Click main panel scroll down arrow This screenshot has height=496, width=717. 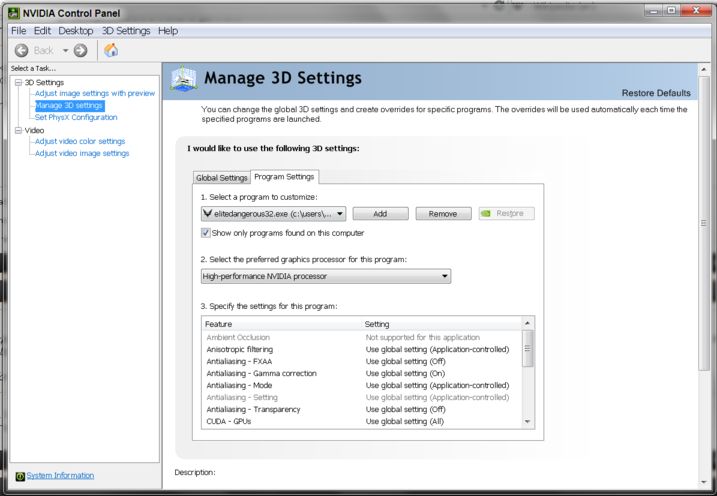coord(704,482)
